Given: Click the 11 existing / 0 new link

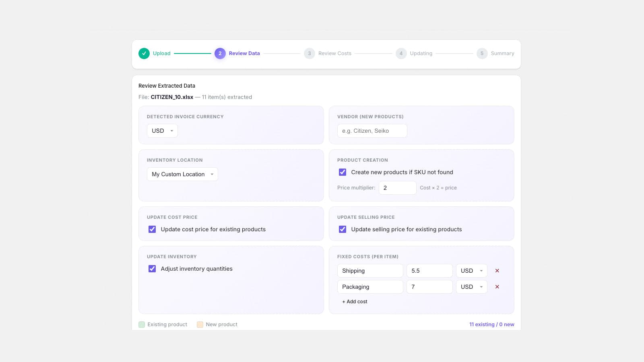Looking at the screenshot, I should (491, 325).
